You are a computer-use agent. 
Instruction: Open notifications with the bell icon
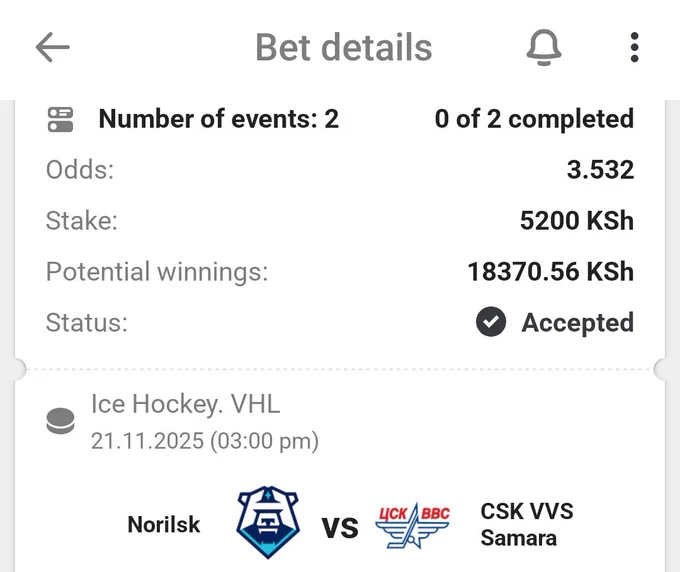544,47
